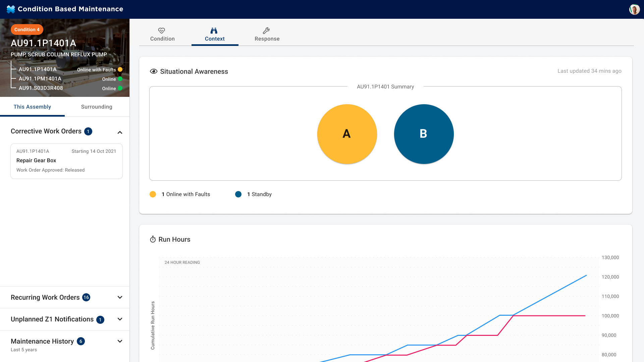Click the Condition Based Maintenance logo icon

(x=11, y=9)
